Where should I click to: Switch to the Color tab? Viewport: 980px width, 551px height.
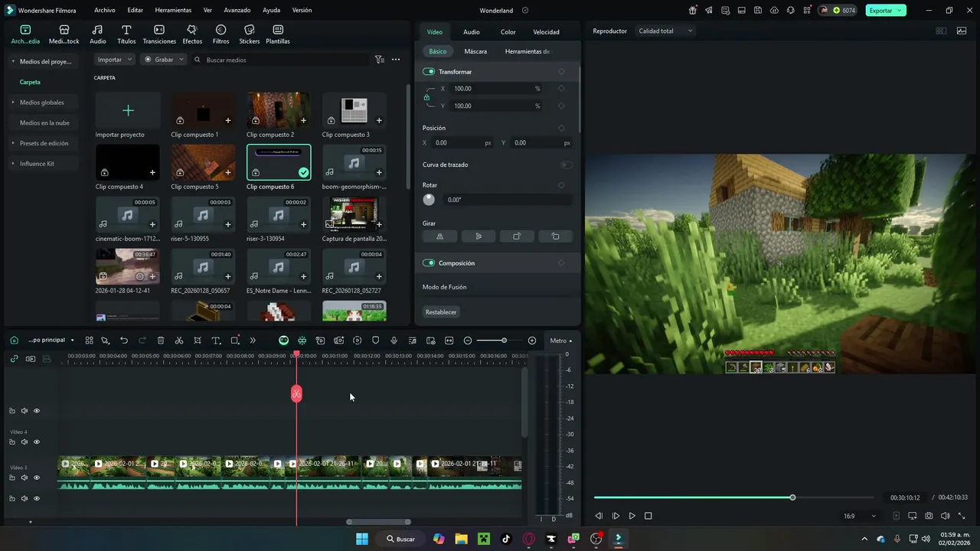pos(508,32)
